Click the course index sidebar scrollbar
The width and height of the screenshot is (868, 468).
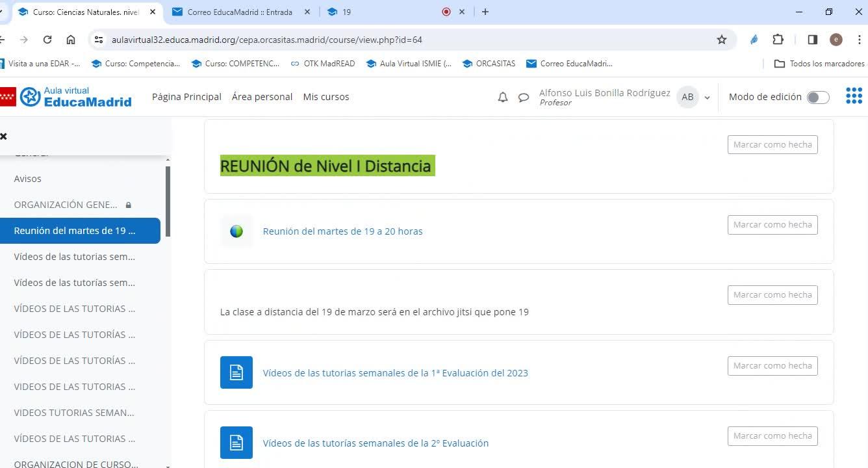tap(168, 201)
